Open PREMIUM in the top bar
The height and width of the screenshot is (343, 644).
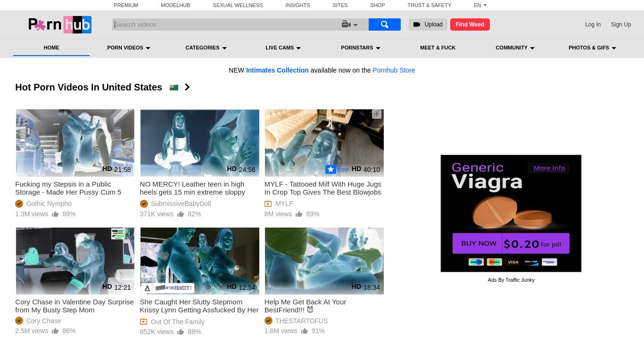point(126,5)
